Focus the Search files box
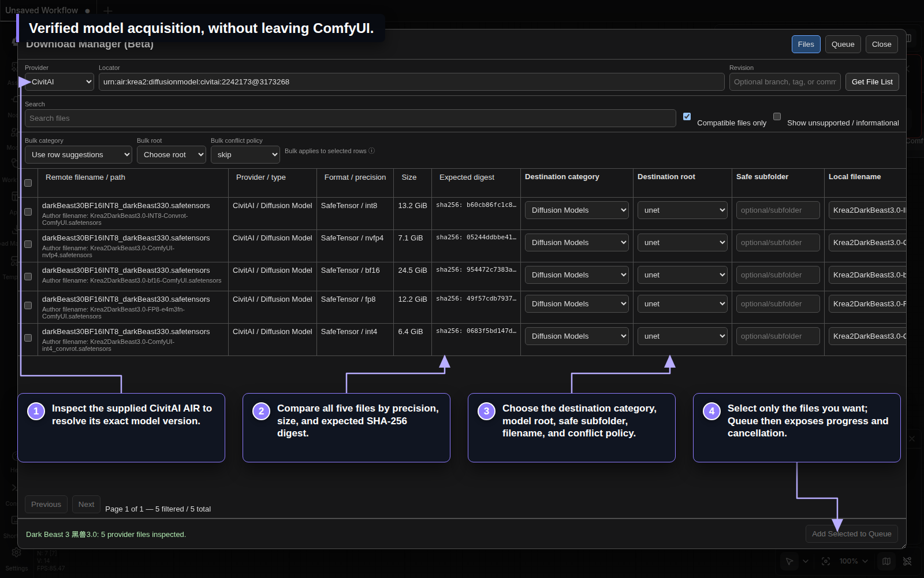The width and height of the screenshot is (924, 578). click(351, 118)
